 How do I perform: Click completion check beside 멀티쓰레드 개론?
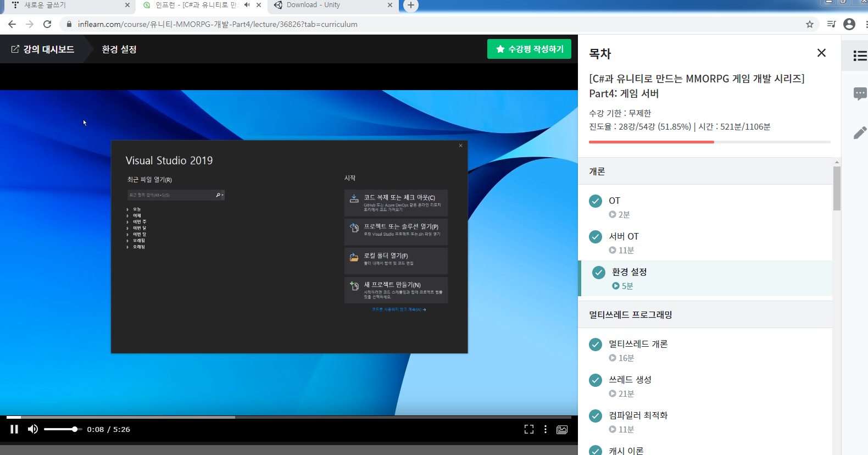[596, 345]
